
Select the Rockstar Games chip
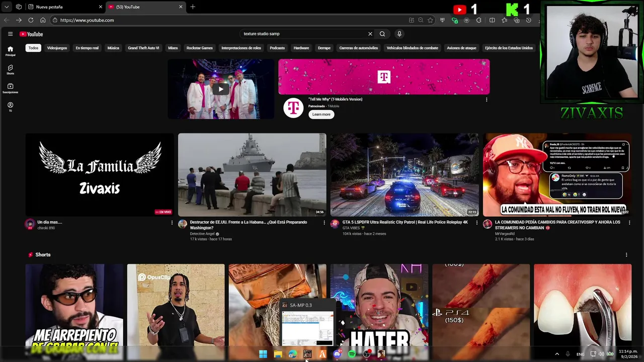(x=199, y=48)
